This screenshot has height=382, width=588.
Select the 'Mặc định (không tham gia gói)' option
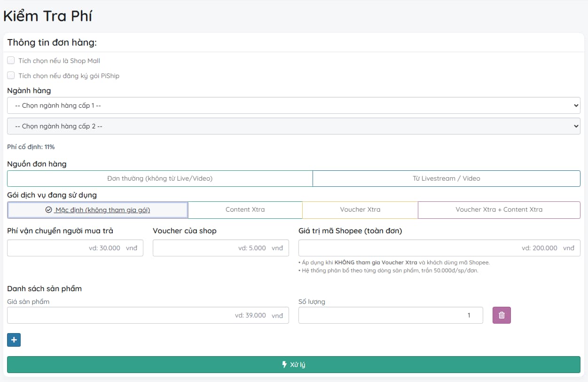point(98,210)
